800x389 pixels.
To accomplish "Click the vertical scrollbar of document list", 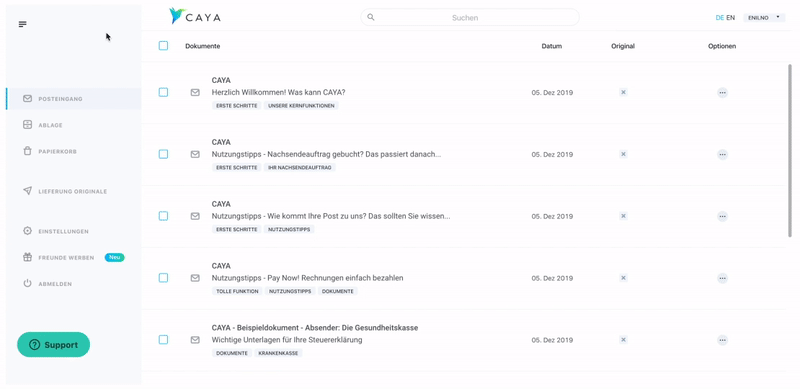I will tap(790, 151).
